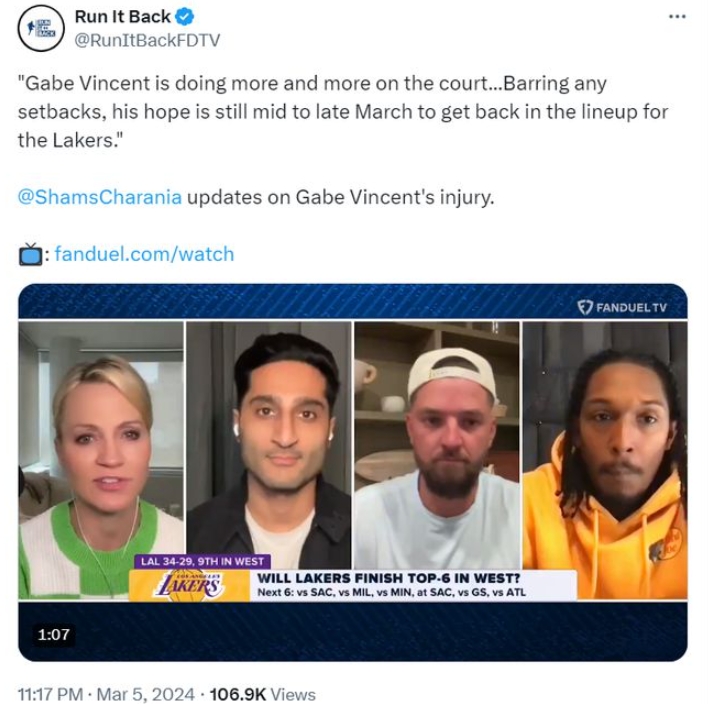The image size is (708, 704).
Task: Click the man in yellow hoodie panel
Action: [605, 460]
